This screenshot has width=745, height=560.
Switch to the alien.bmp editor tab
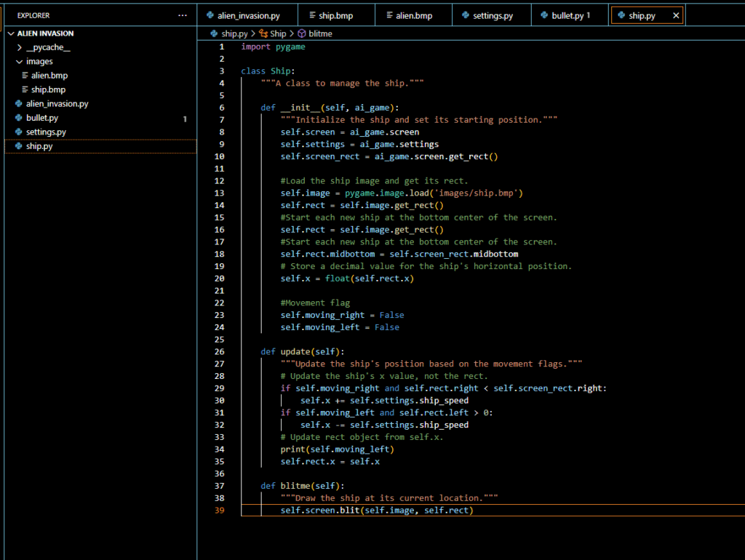tap(413, 15)
